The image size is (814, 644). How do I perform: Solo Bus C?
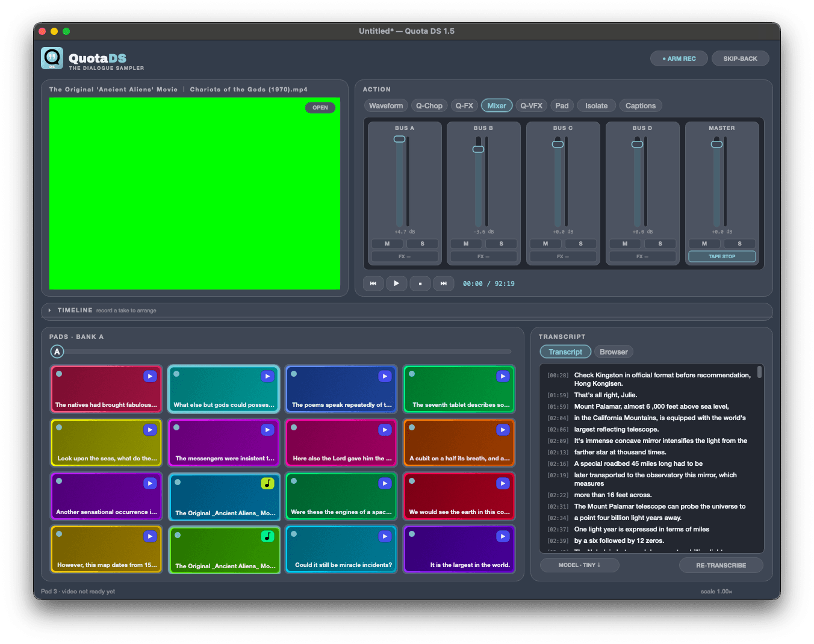pyautogui.click(x=581, y=244)
